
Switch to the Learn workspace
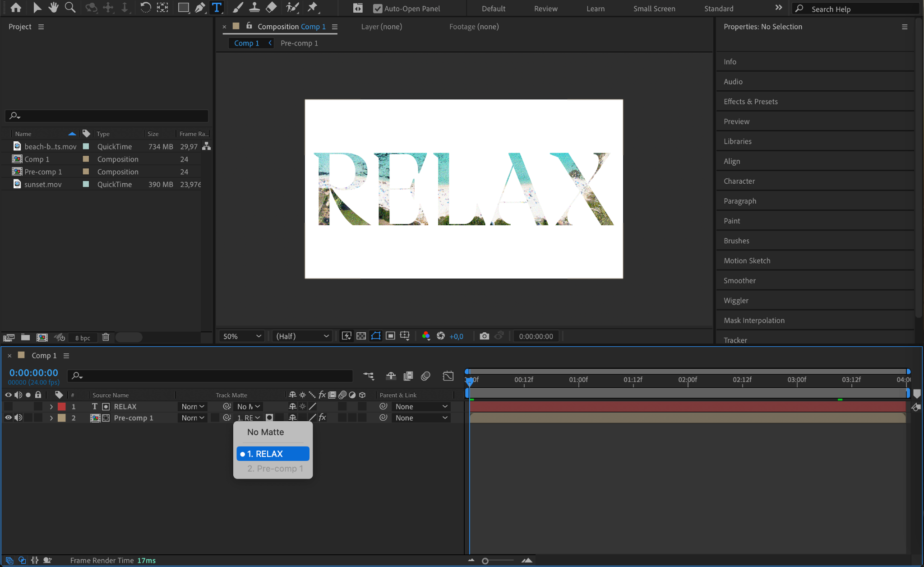tap(595, 9)
